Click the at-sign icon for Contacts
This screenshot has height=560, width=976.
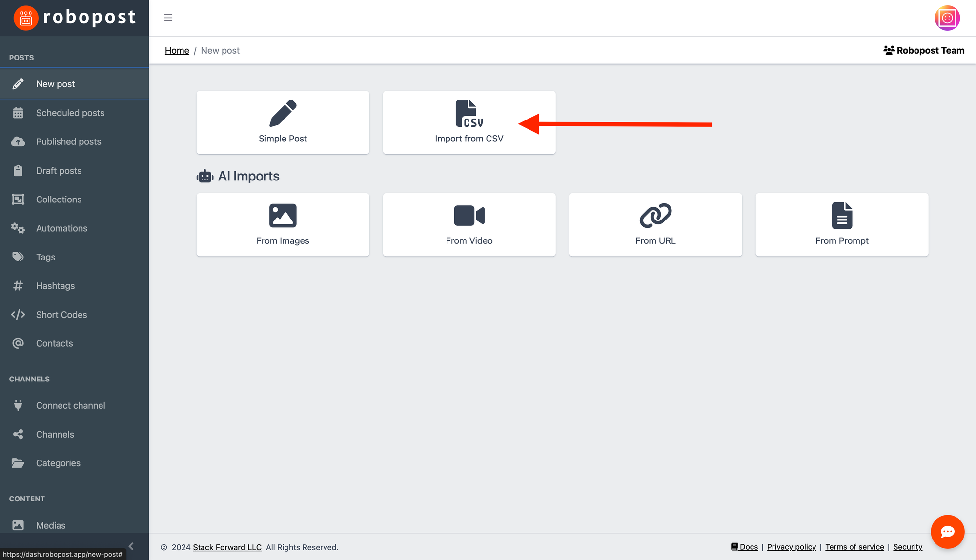tap(18, 343)
